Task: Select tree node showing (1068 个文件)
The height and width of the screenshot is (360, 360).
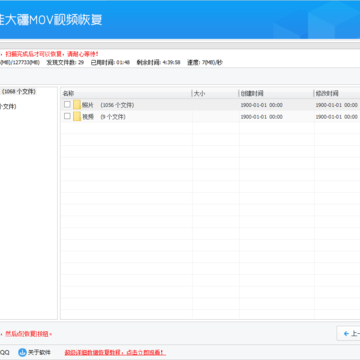Action: point(18,92)
